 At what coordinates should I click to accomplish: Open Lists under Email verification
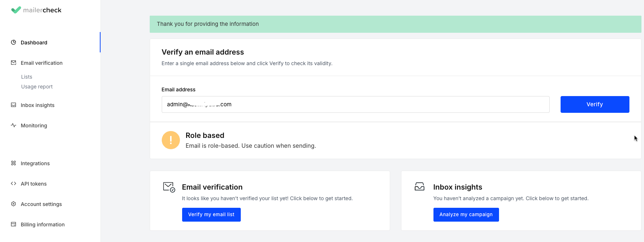point(27,77)
